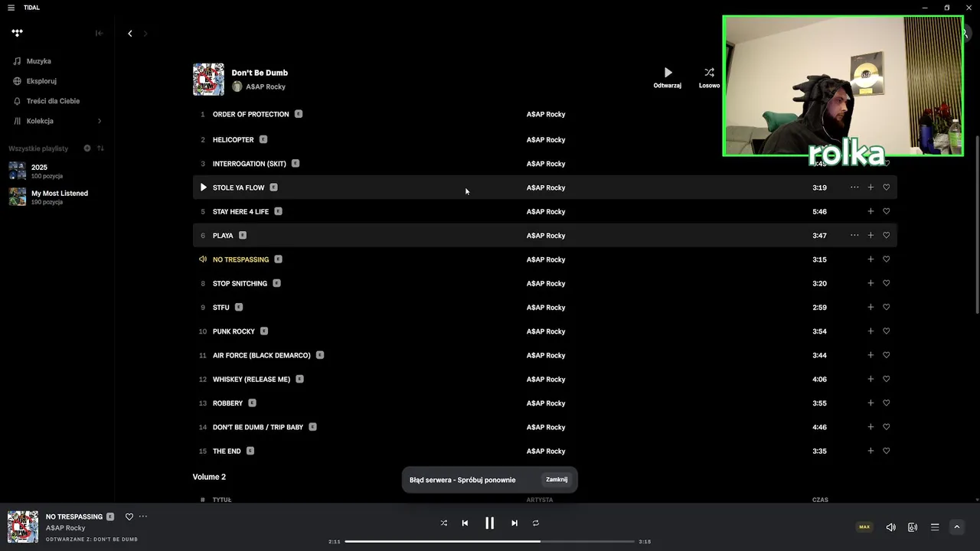980x551 pixels.
Task: Open A$AP Rocky artist link on ROBBERY row
Action: point(546,403)
